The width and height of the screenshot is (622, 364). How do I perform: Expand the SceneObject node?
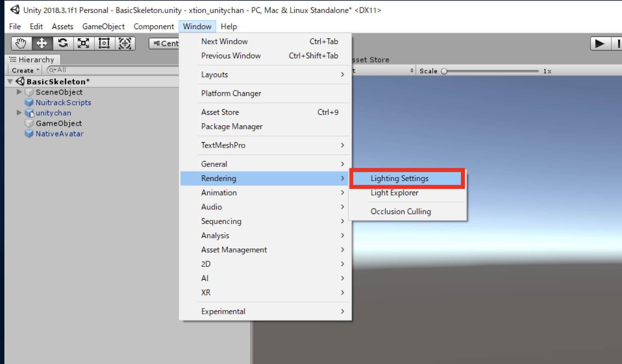coord(19,92)
